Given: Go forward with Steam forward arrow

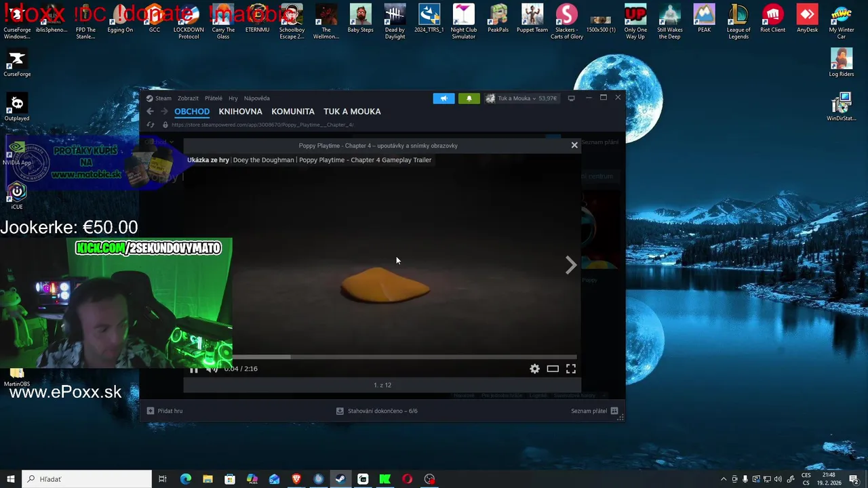Looking at the screenshot, I should 164,111.
